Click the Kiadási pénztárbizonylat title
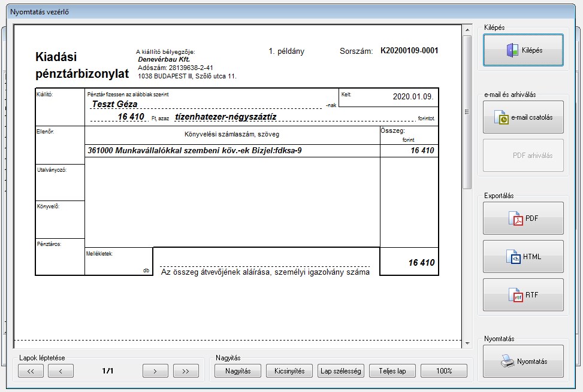Screen dimensions: 583x392 82,65
